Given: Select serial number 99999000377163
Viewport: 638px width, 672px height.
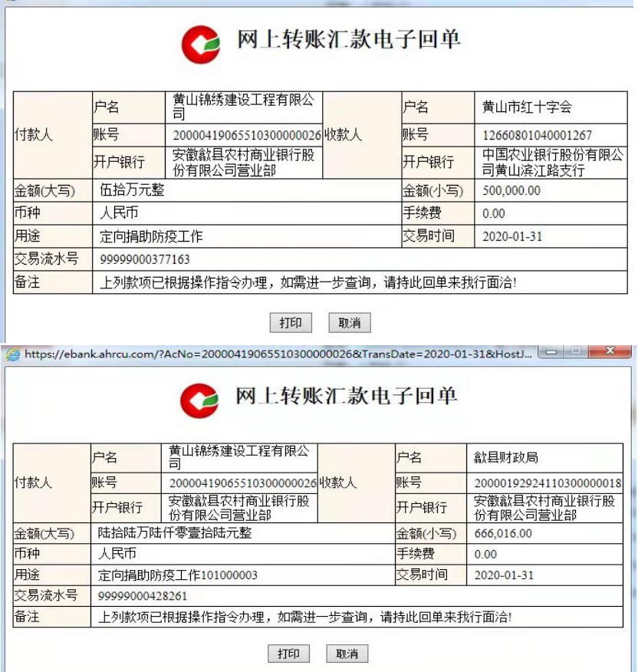Looking at the screenshot, I should click(x=145, y=259).
